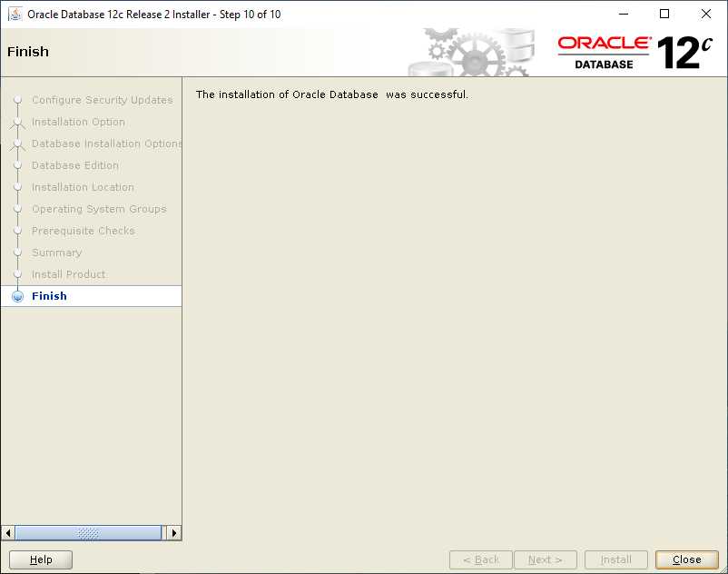Minimize the Oracle installer window
This screenshot has width=728, height=574.
click(624, 14)
